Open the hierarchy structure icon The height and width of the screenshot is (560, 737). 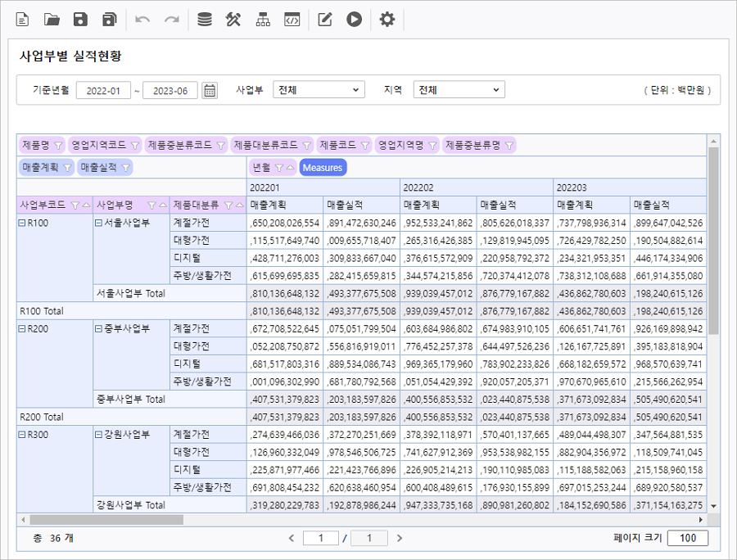pyautogui.click(x=262, y=20)
